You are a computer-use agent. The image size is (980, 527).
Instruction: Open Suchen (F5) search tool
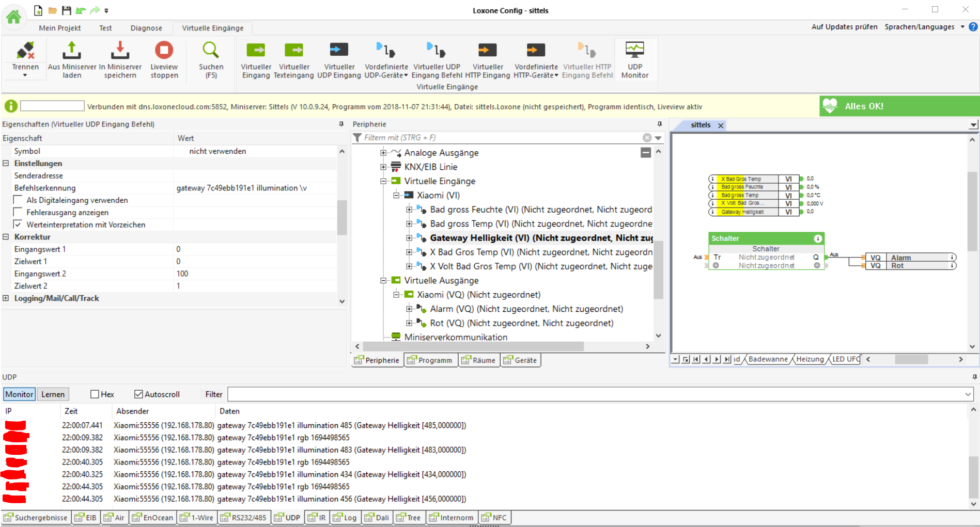[211, 51]
